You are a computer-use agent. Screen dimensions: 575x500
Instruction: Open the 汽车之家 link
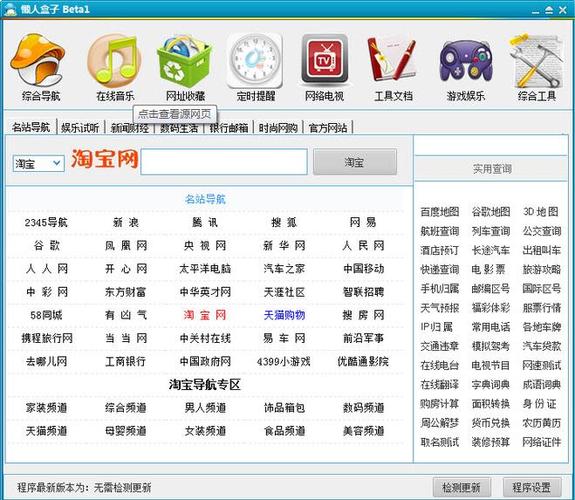tap(284, 269)
